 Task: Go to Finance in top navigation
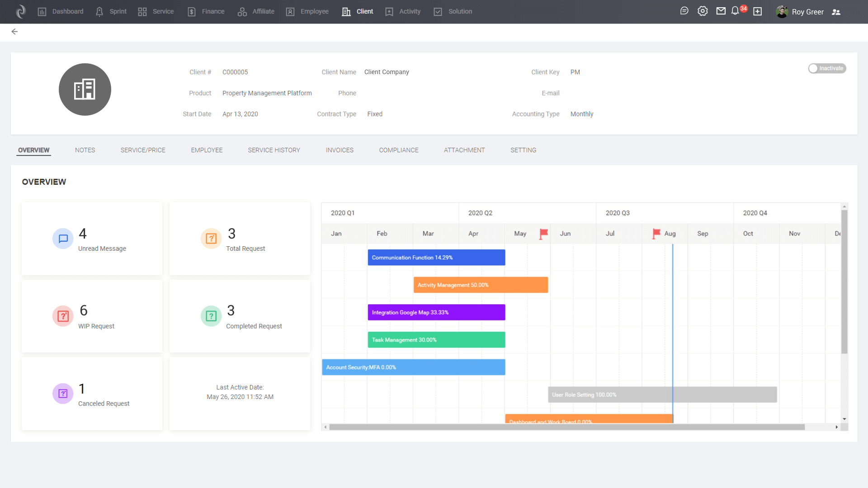pyautogui.click(x=206, y=11)
